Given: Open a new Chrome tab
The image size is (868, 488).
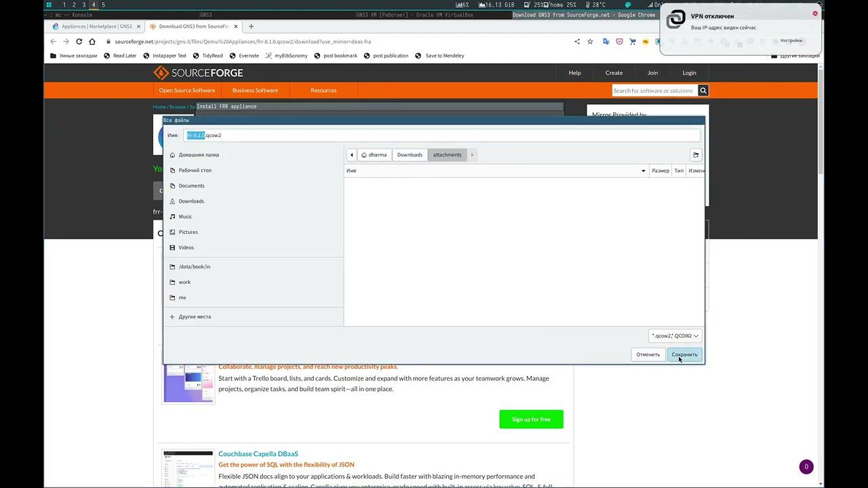Looking at the screenshot, I should coord(251,26).
